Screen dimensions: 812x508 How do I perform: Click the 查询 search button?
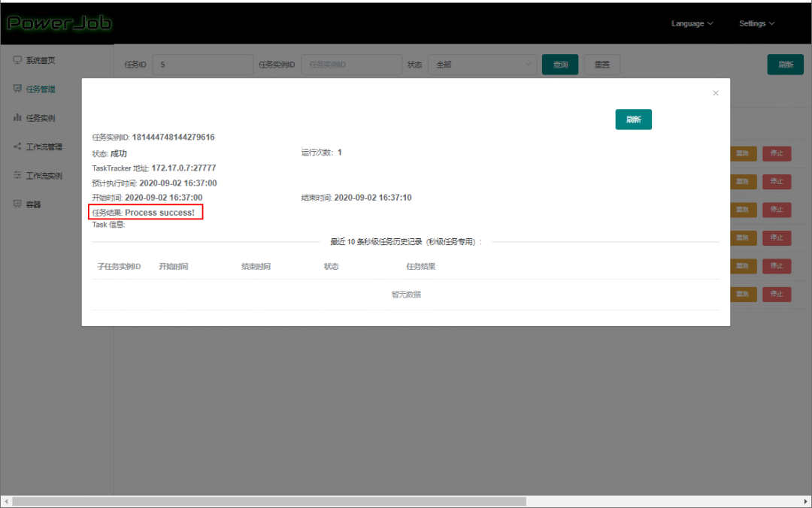(560, 65)
